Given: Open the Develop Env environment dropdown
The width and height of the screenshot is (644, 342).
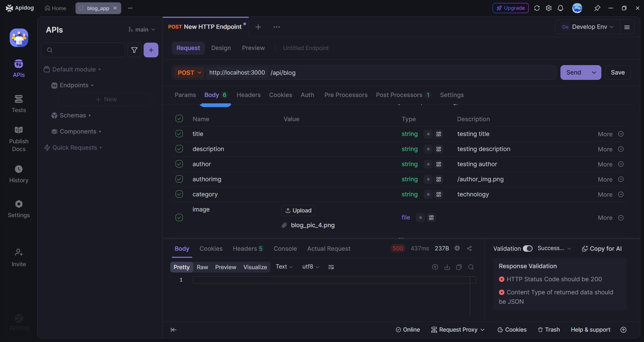Looking at the screenshot, I should click(588, 27).
